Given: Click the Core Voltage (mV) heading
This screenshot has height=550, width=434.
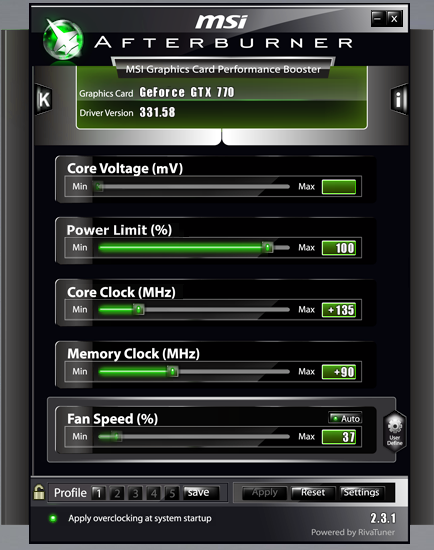Looking at the screenshot, I should coord(125,168).
